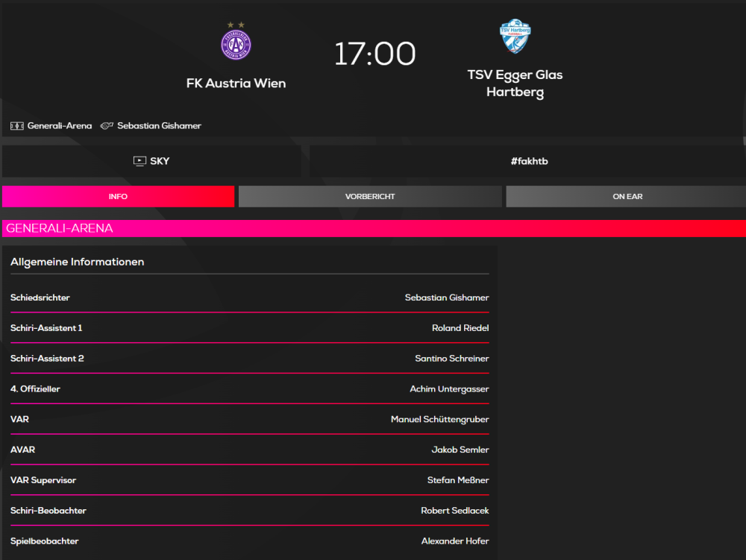The width and height of the screenshot is (746, 560).
Task: Click the TV broadcast icon next to SKY
Action: (140, 161)
